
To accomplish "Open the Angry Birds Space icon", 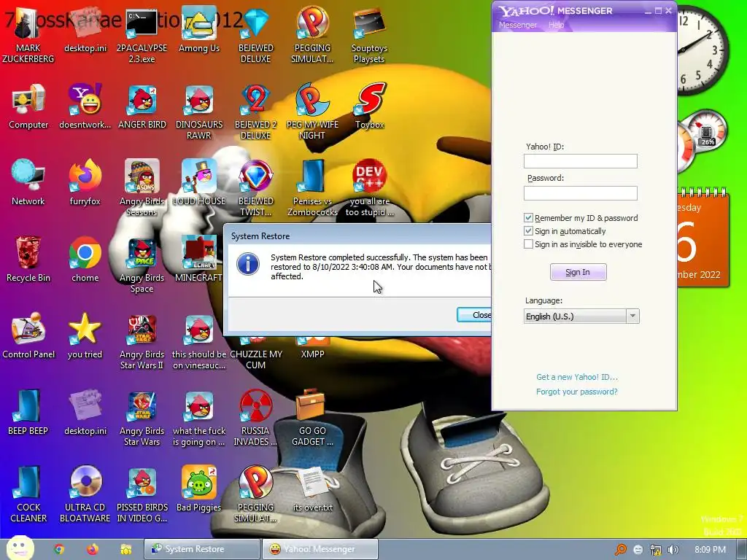I will [142, 264].
